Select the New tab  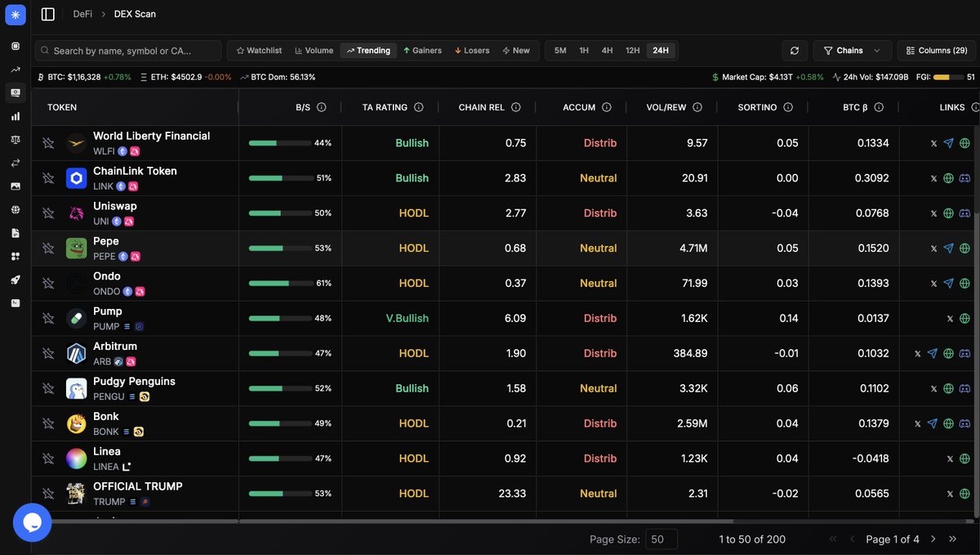tap(516, 51)
